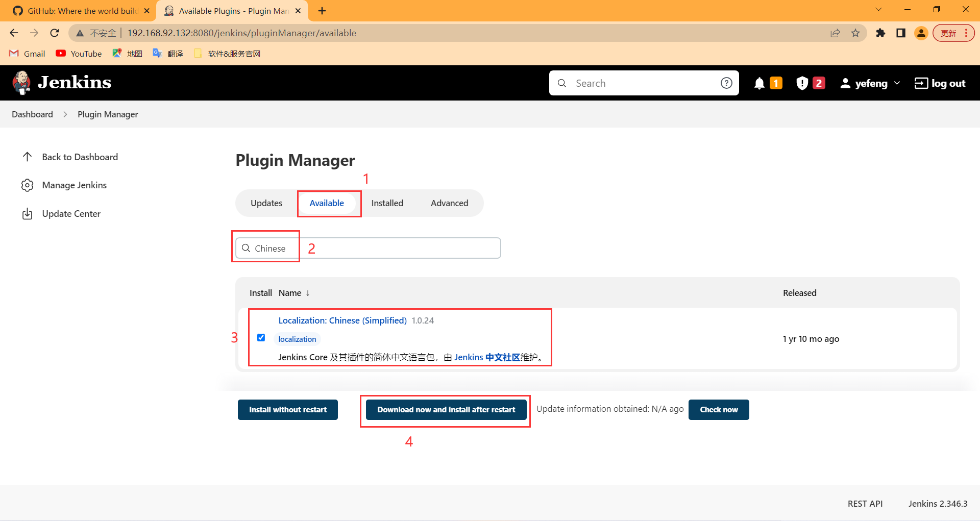Switch to GitHub browser tab
The width and height of the screenshot is (980, 521).
[78, 11]
